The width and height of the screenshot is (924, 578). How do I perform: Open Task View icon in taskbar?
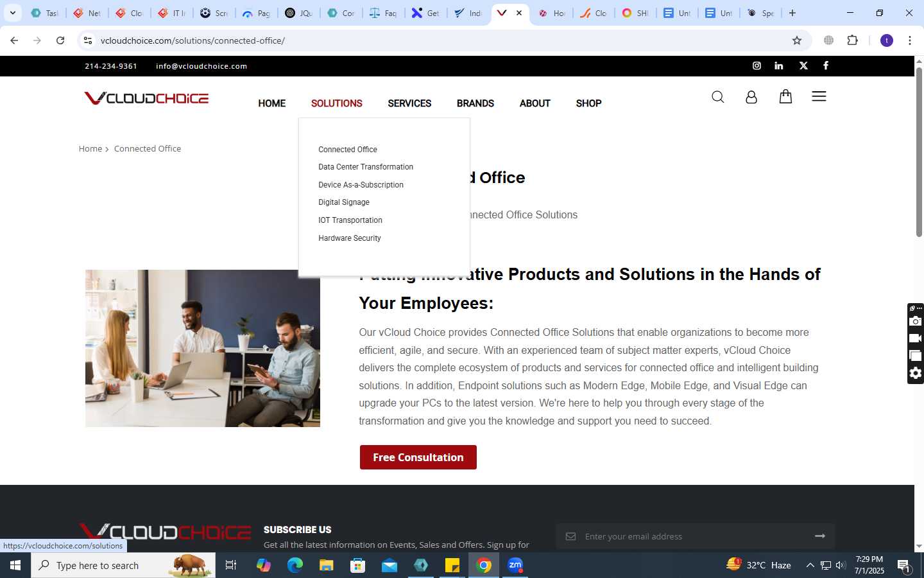pos(231,565)
